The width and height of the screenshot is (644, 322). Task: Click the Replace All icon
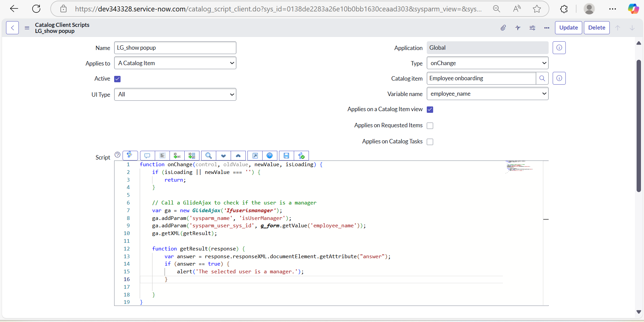[192, 155]
